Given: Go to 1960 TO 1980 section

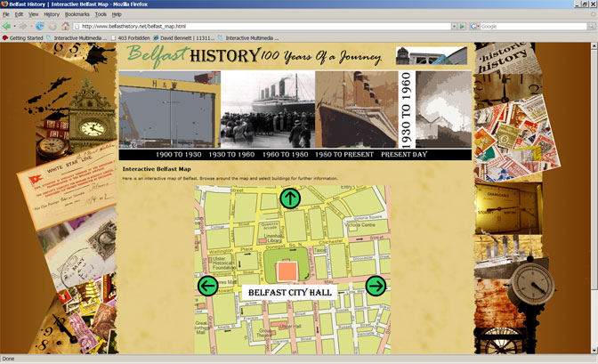Looking at the screenshot, I should point(285,155).
